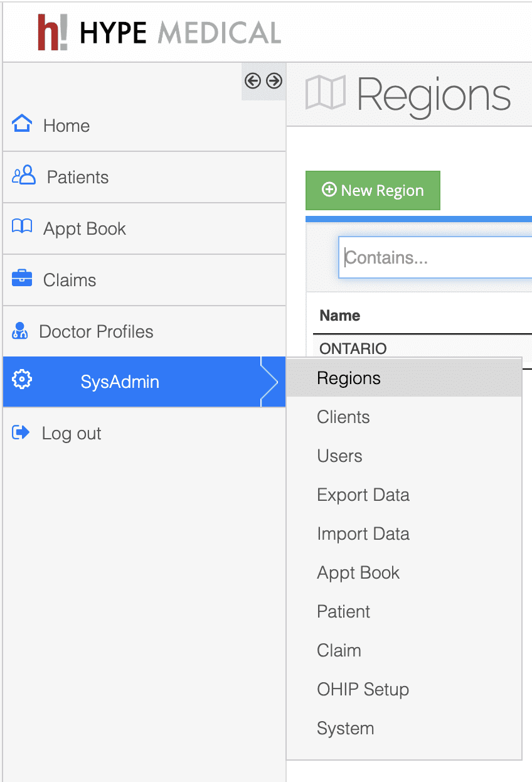Image resolution: width=532 pixels, height=782 pixels.
Task: Open Appt Book in the sidebar
Action: tap(144, 228)
